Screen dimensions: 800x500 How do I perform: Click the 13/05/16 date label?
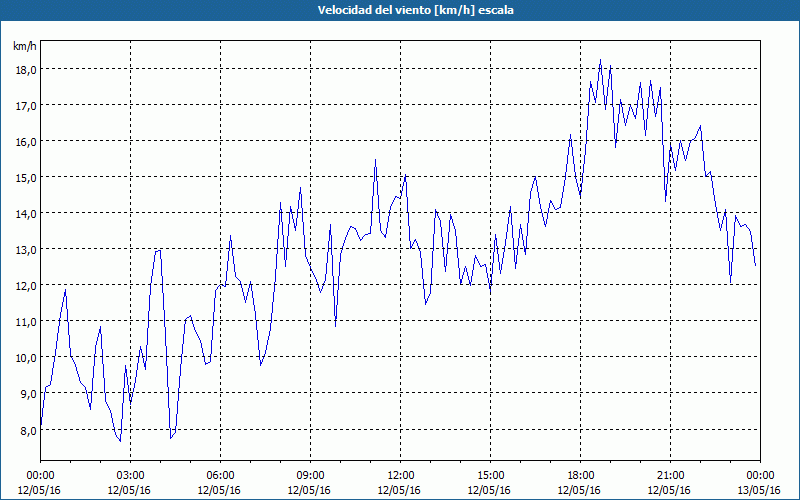point(759,490)
